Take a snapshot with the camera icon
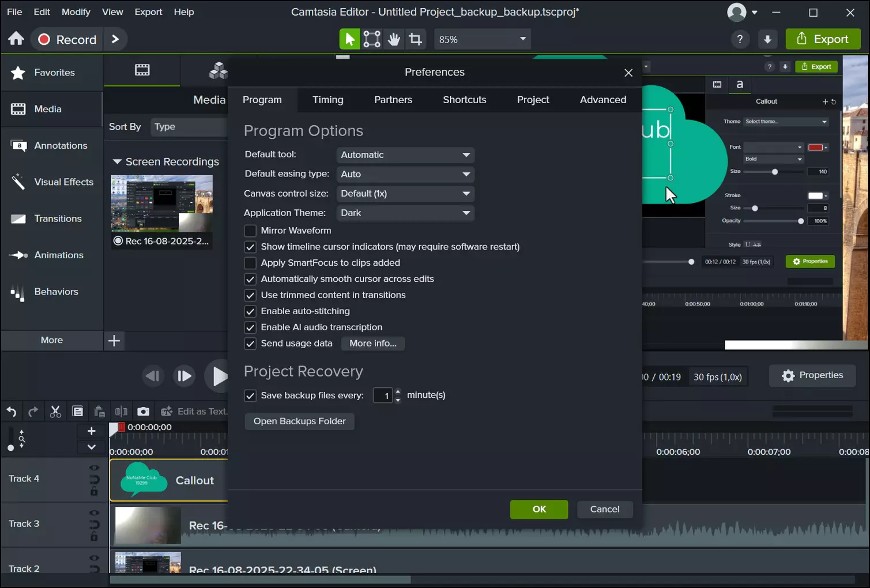This screenshot has height=588, width=870. [143, 412]
